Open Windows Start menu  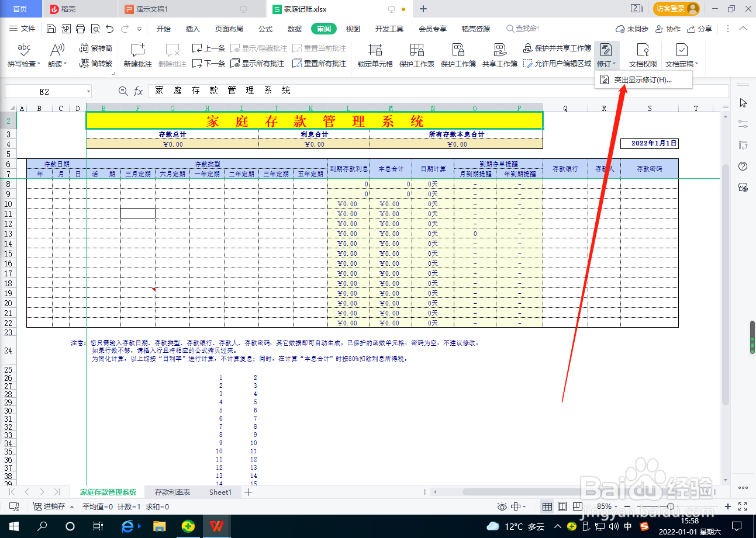tap(13, 526)
